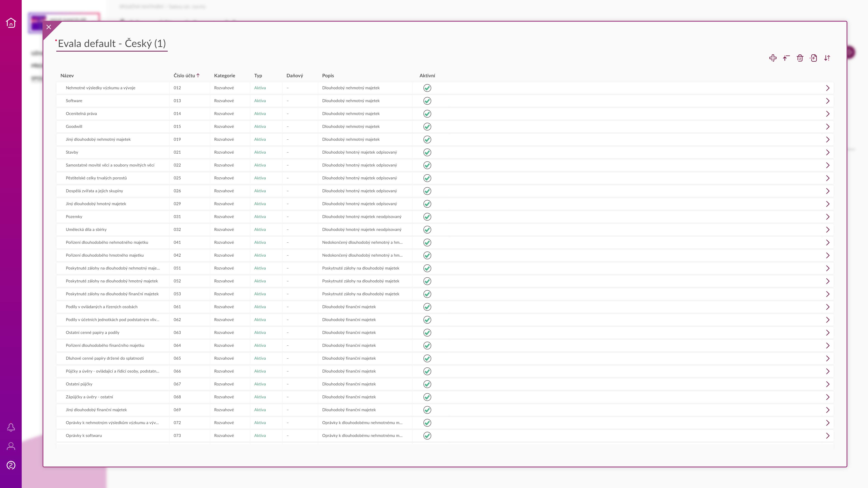Select Zápůjčky a úvěry - ostatní row
Screen dimensions: 868x488
coord(445,397)
